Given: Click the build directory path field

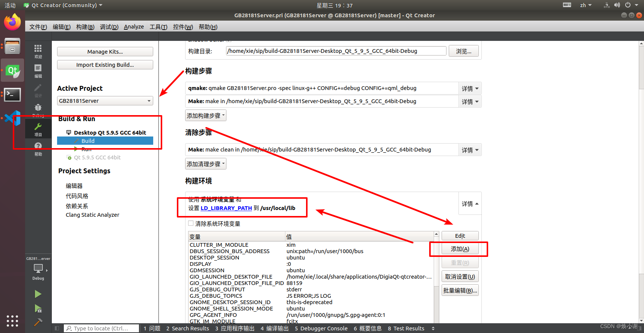Looking at the screenshot, I should tap(336, 51).
